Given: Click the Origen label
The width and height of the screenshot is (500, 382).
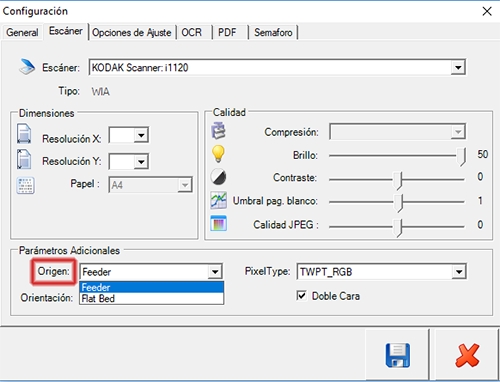Looking at the screenshot, I should (53, 271).
